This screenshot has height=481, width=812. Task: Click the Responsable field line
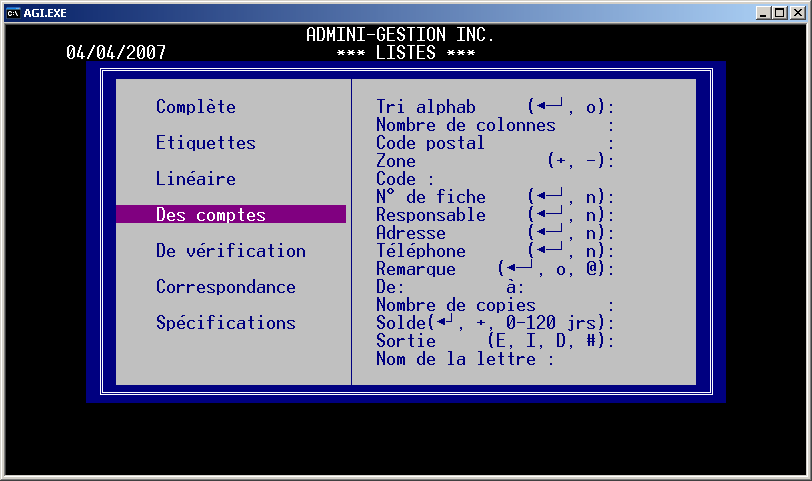point(495,214)
